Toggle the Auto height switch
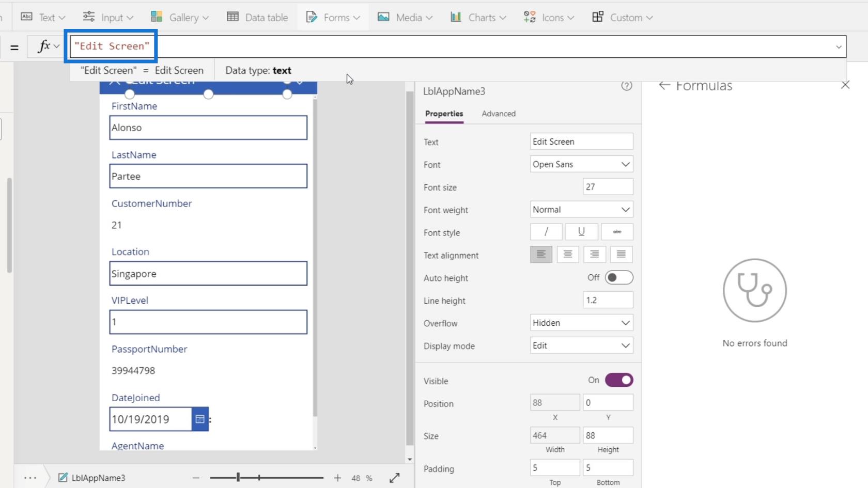Image resolution: width=868 pixels, height=488 pixels. [x=619, y=277]
